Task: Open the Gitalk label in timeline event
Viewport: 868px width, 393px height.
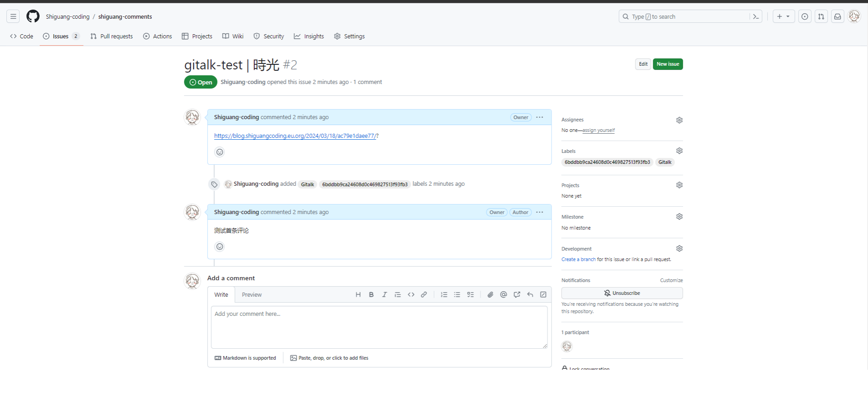Action: click(308, 184)
